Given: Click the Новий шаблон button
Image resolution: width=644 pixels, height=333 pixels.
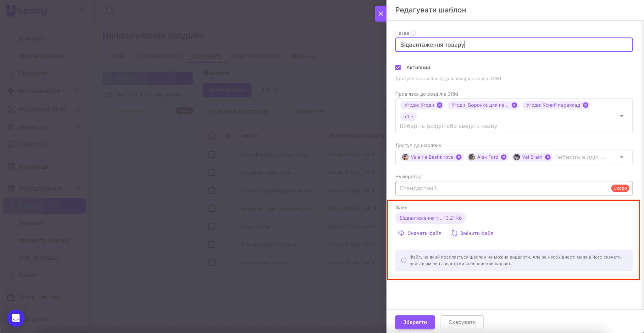Looking at the screenshot, I should (x=227, y=90).
